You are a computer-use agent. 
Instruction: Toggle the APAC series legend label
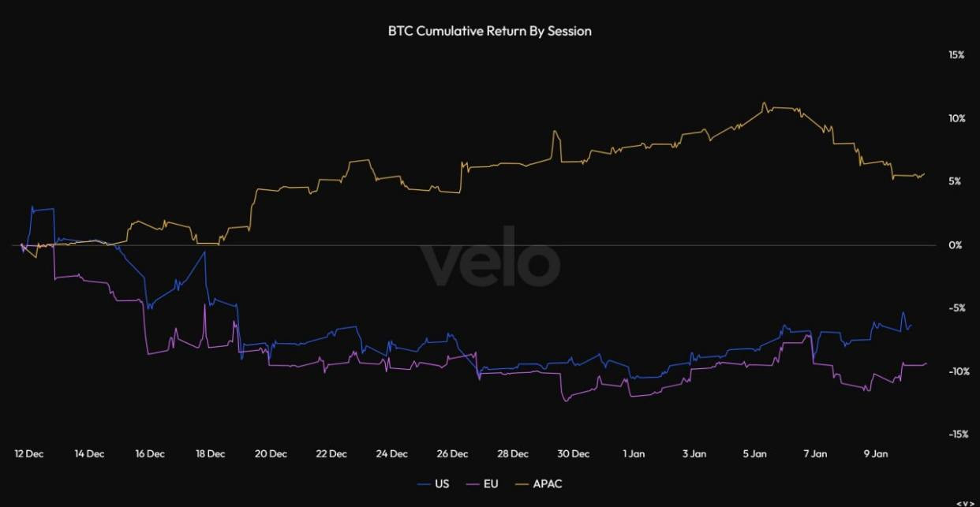point(548,483)
